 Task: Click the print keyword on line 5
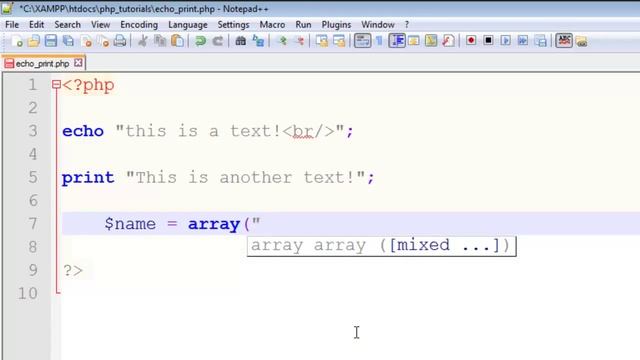click(x=88, y=178)
